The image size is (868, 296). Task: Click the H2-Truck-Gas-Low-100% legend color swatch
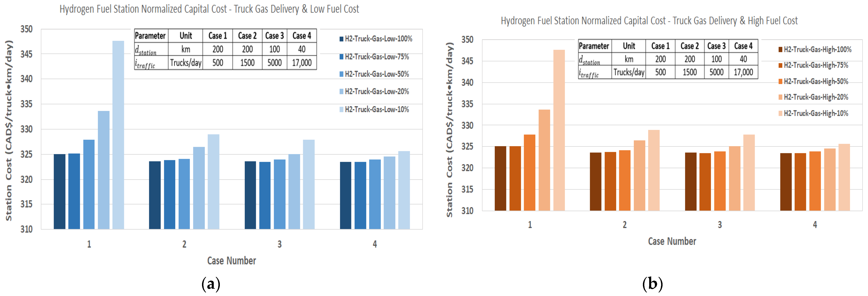point(341,39)
